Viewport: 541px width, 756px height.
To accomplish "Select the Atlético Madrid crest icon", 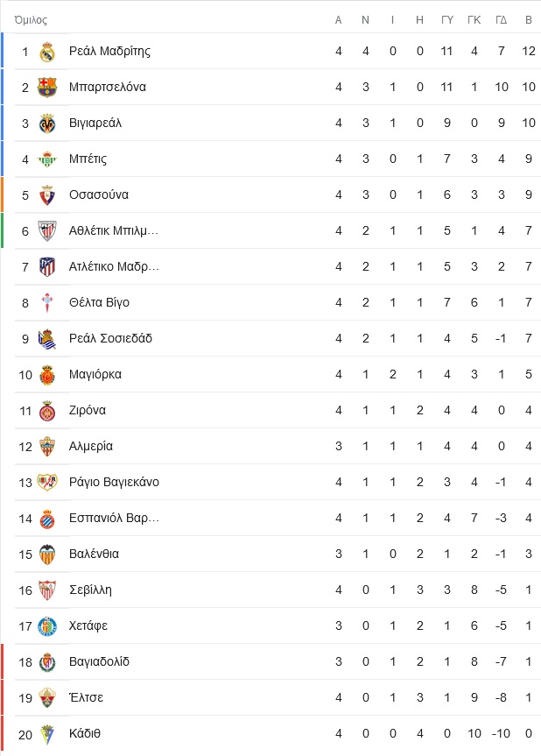I will 47,267.
